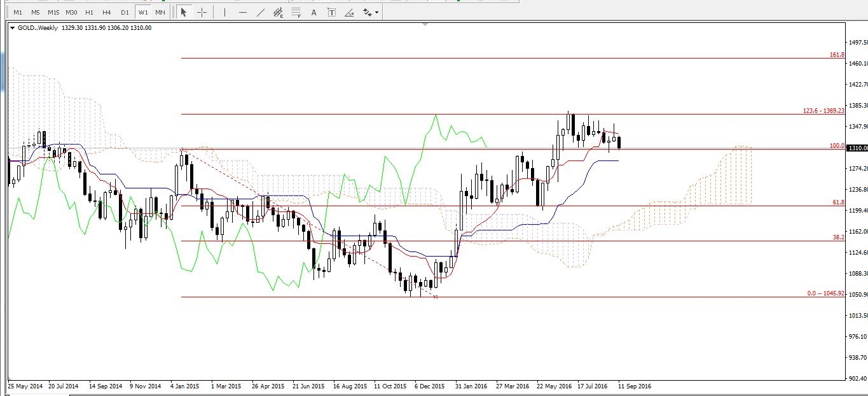The height and width of the screenshot is (396, 868).
Task: Switch to MN monthly timeframe
Action: pyautogui.click(x=160, y=12)
